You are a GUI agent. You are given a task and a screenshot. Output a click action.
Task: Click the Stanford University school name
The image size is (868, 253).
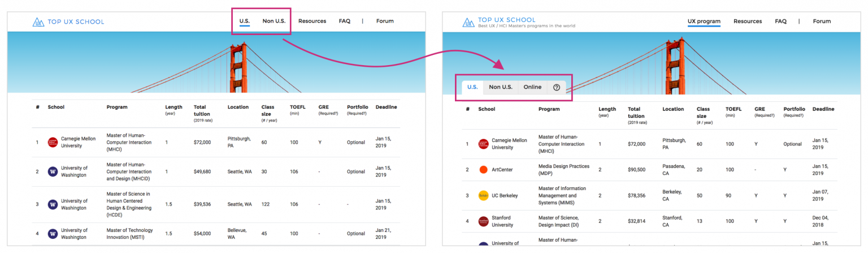(503, 221)
